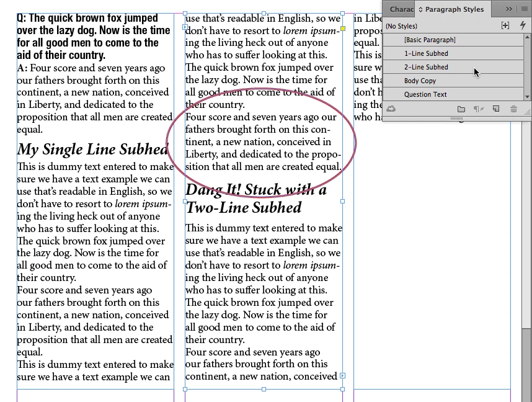
Task: Click the styles list scroll-down arrow
Action: click(527, 97)
